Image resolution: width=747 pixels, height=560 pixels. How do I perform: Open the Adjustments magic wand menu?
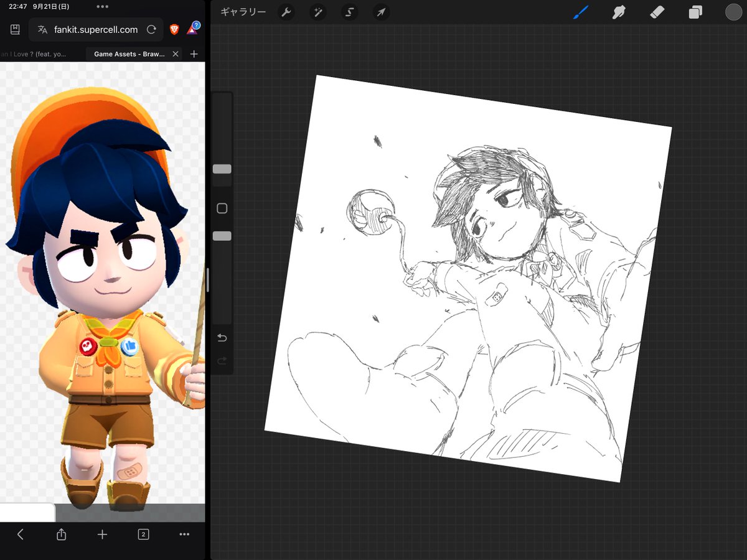(x=318, y=12)
